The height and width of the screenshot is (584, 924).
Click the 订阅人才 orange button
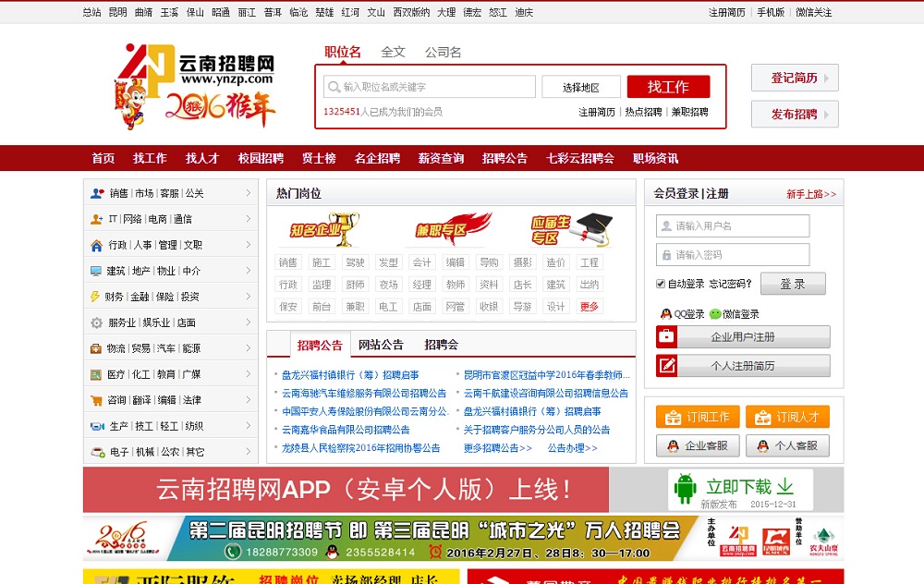point(787,418)
